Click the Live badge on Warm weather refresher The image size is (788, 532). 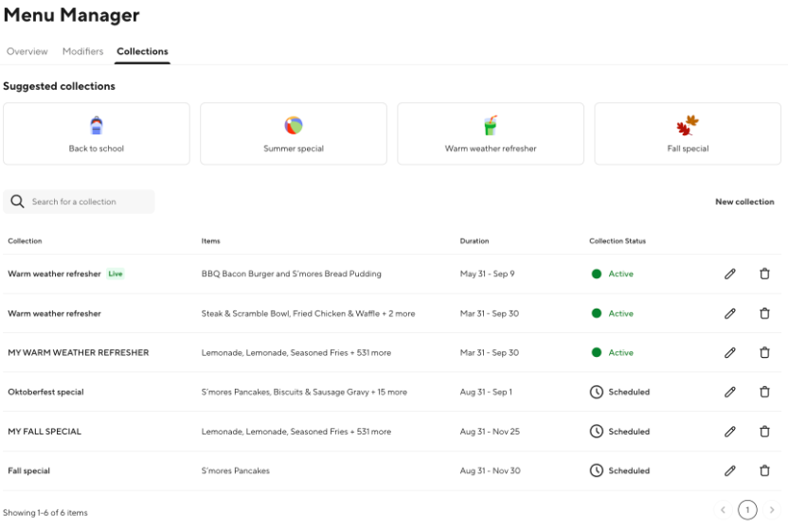tap(116, 274)
